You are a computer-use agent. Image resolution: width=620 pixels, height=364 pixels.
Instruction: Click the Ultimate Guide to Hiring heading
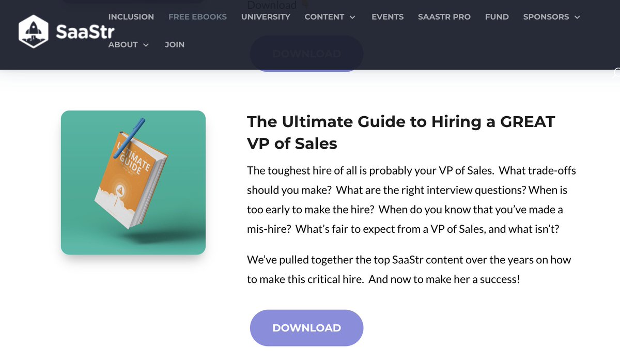401,132
